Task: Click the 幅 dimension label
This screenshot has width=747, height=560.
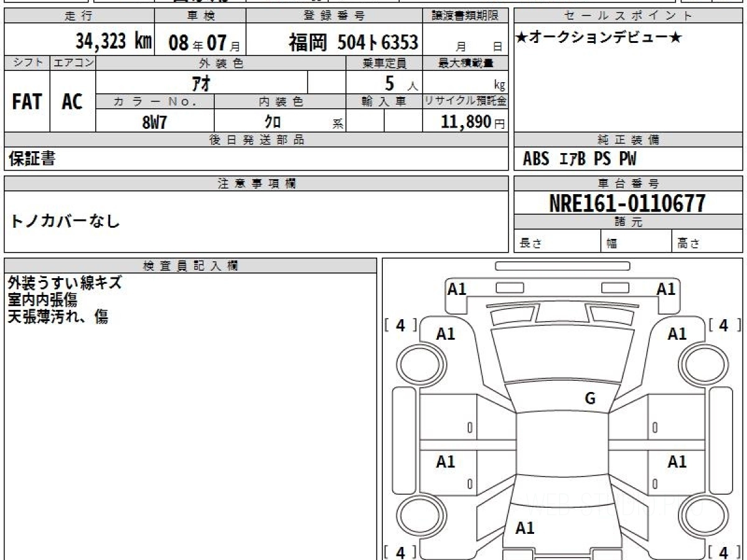Action: coord(612,244)
